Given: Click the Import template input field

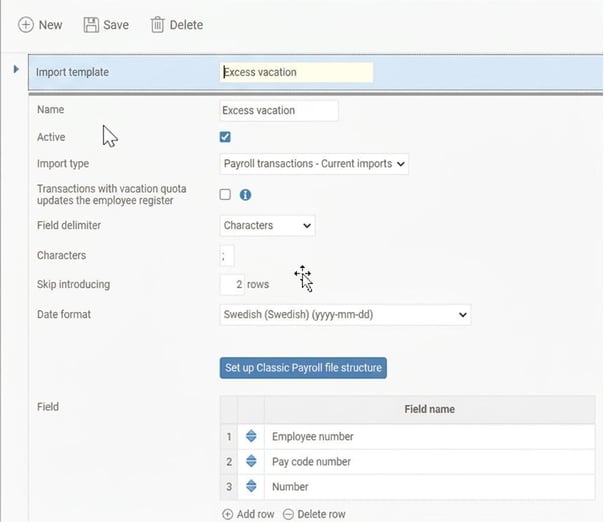Looking at the screenshot, I should [296, 72].
